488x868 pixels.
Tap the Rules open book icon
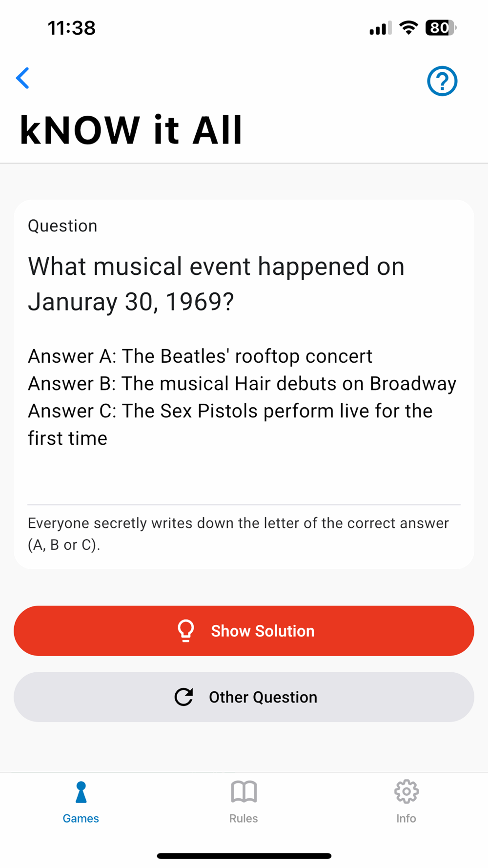[x=244, y=792]
